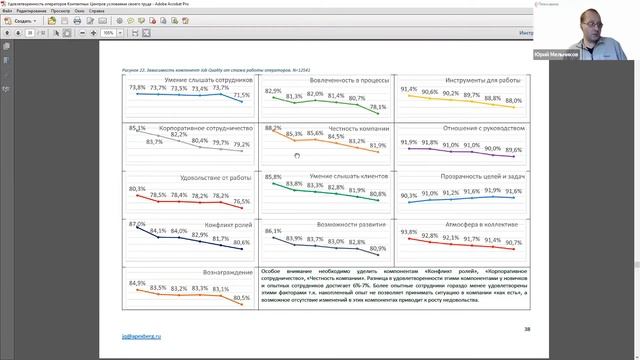This screenshot has height=360, width=640.
Task: Click the email link at page bottom
Action: (141, 336)
